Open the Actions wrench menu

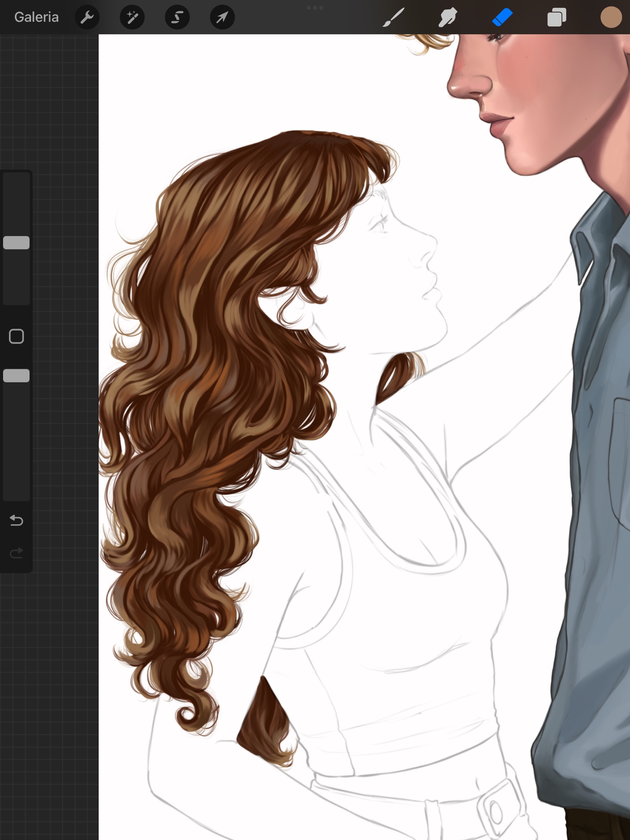(x=87, y=17)
